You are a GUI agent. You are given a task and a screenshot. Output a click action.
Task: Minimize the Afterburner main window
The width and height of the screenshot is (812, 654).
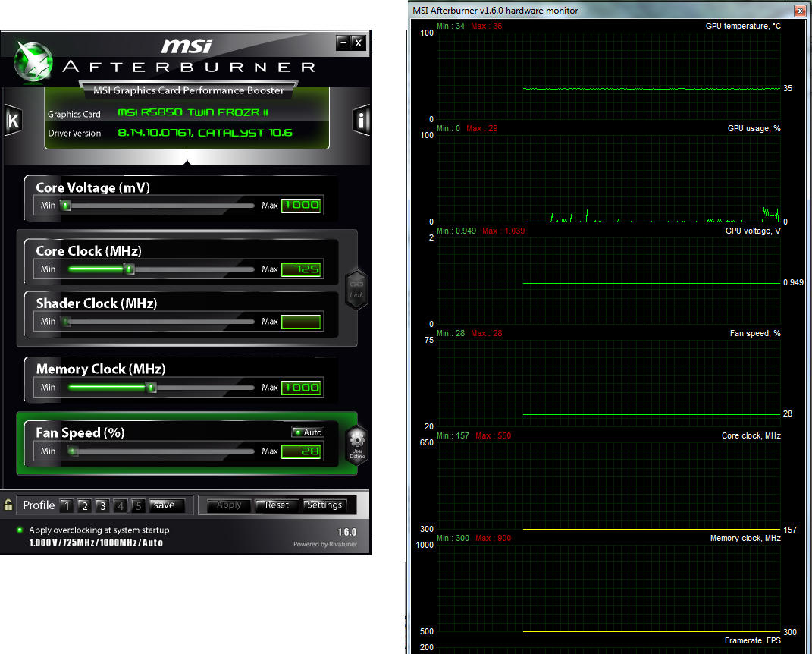343,43
